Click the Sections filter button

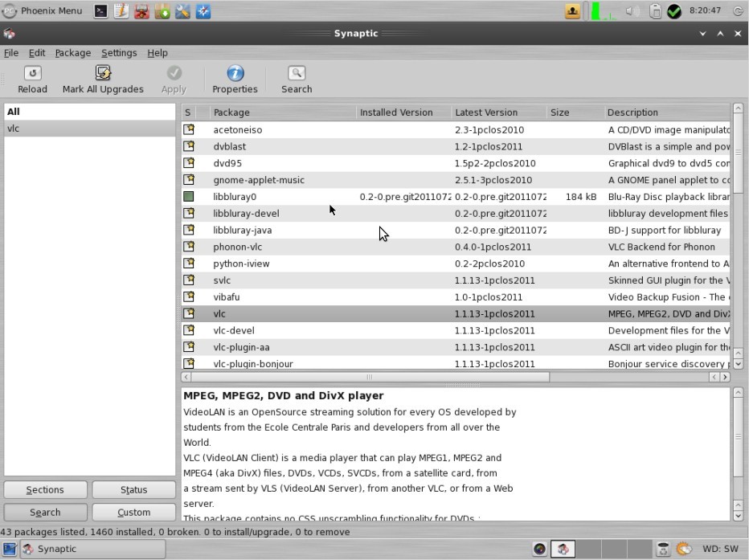click(x=45, y=490)
